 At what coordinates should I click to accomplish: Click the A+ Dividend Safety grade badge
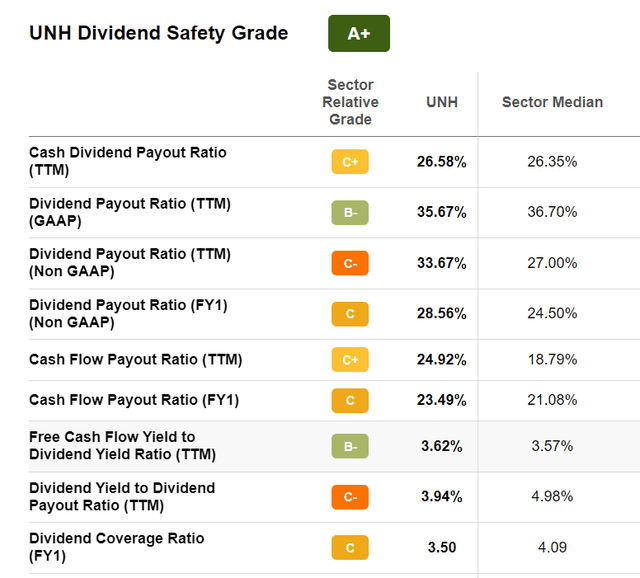pos(358,33)
